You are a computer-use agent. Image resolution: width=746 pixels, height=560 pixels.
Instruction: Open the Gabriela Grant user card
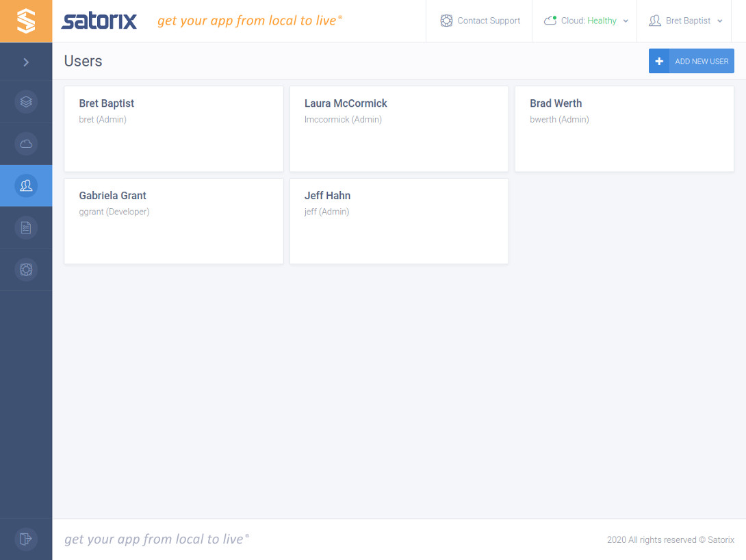(x=173, y=220)
